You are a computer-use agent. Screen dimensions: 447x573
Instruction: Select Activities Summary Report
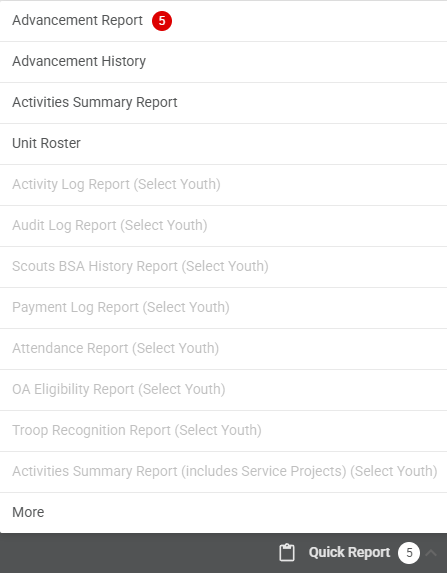click(223, 103)
